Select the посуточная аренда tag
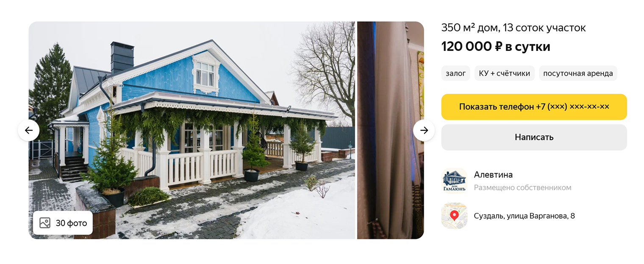This screenshot has width=644, height=264. (578, 73)
